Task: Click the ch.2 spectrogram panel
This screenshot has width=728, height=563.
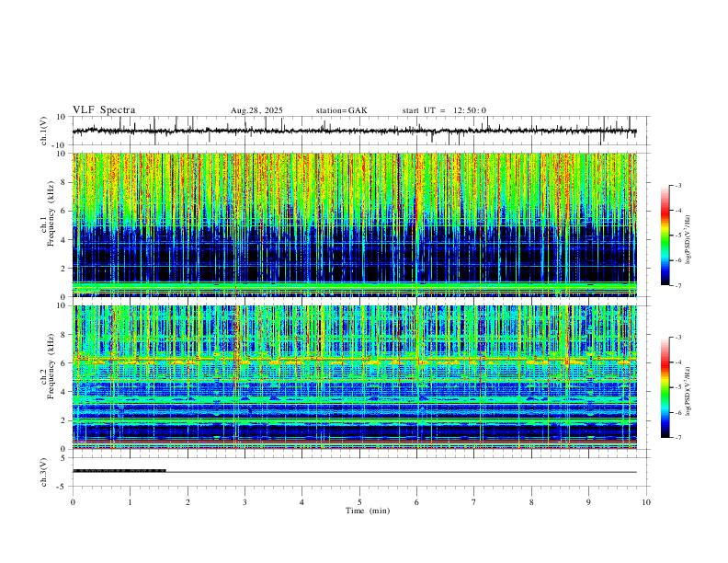Action: (x=354, y=377)
